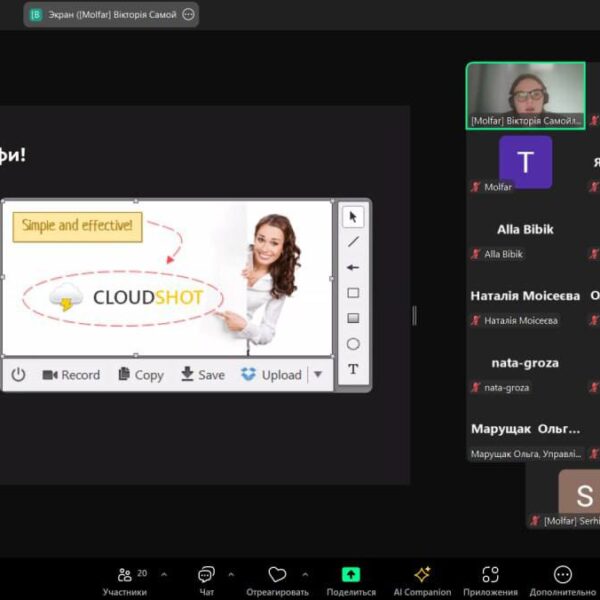
Task: Click the Марущак Ольга, Управлі... name label
Action: pyautogui.click(x=526, y=454)
